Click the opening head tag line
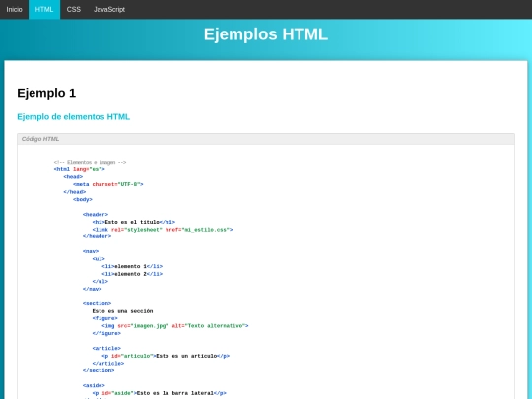Viewport: 532px width, 399px height. click(73, 176)
